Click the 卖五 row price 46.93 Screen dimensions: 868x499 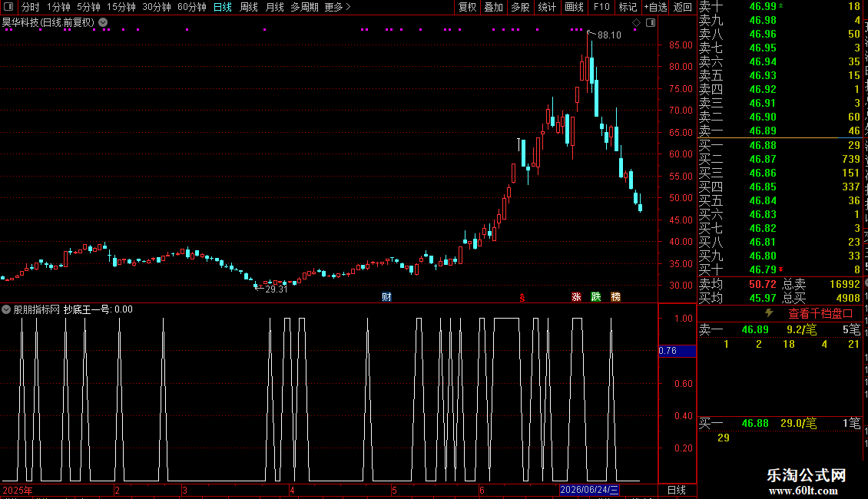[x=763, y=75]
